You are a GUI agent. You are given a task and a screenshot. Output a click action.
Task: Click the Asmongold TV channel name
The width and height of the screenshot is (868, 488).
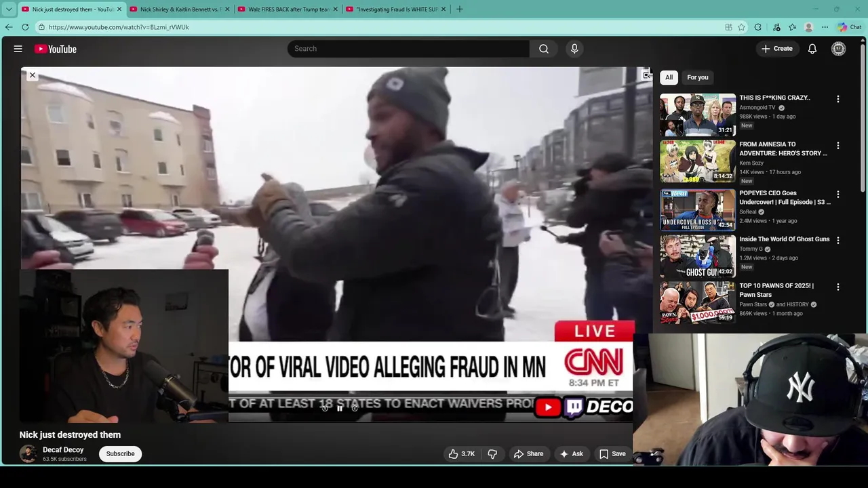[757, 107]
